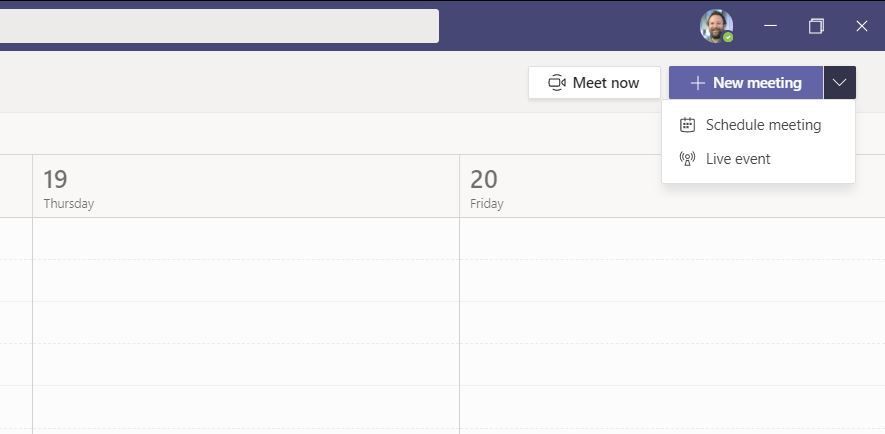
Task: Minimize the Teams window
Action: (770, 26)
